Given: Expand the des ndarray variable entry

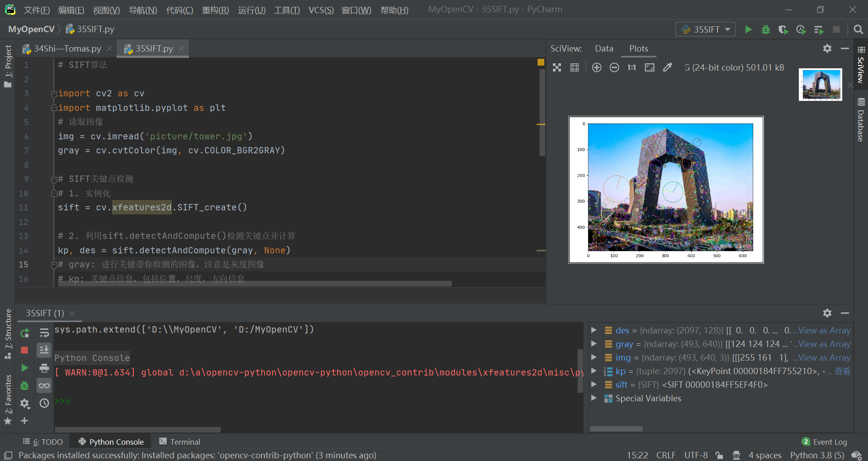Looking at the screenshot, I should click(x=594, y=330).
